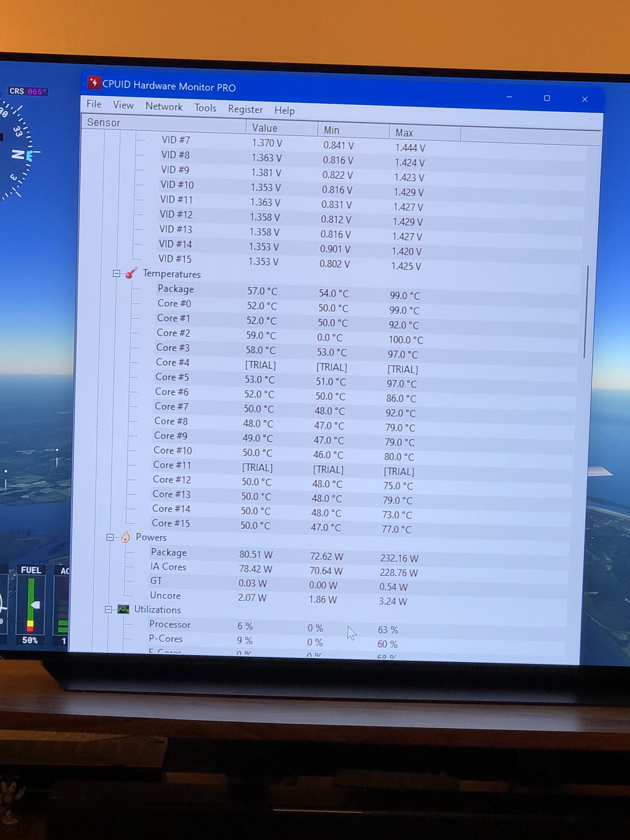Click the Powers flame icon

coord(125,537)
